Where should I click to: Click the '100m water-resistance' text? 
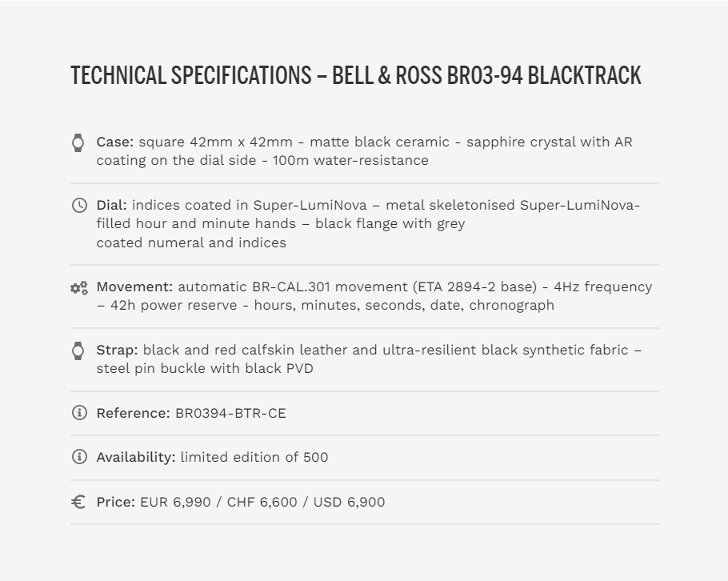[x=350, y=160]
